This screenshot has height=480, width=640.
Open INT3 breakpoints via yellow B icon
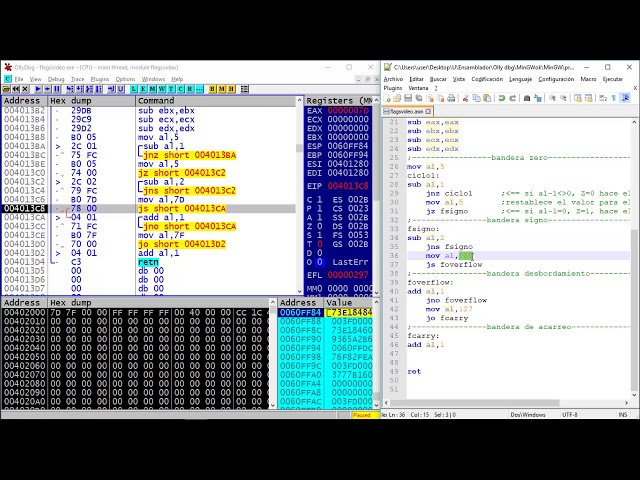[212, 89]
